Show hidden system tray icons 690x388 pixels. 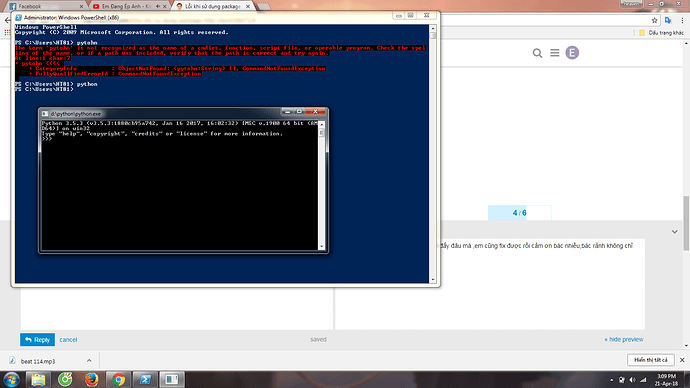click(x=611, y=380)
